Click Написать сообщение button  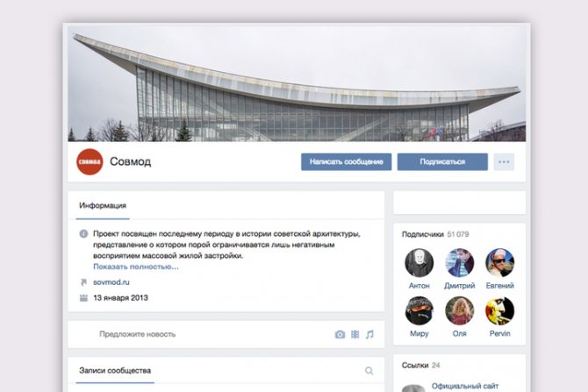(346, 162)
